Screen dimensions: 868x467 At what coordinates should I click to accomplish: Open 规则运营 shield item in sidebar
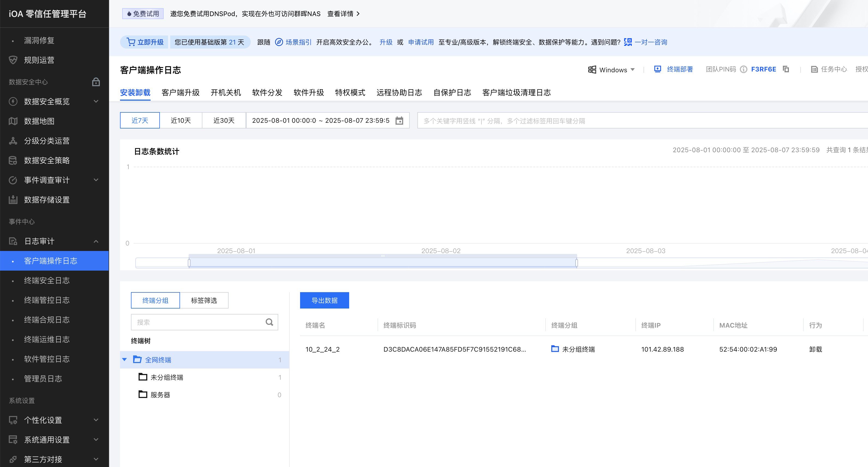pyautogui.click(x=39, y=60)
